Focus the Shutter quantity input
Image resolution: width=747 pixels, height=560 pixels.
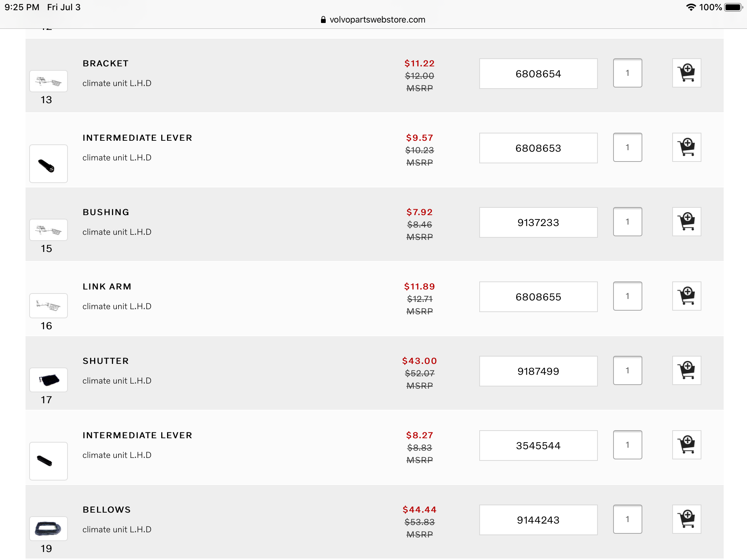point(627,370)
